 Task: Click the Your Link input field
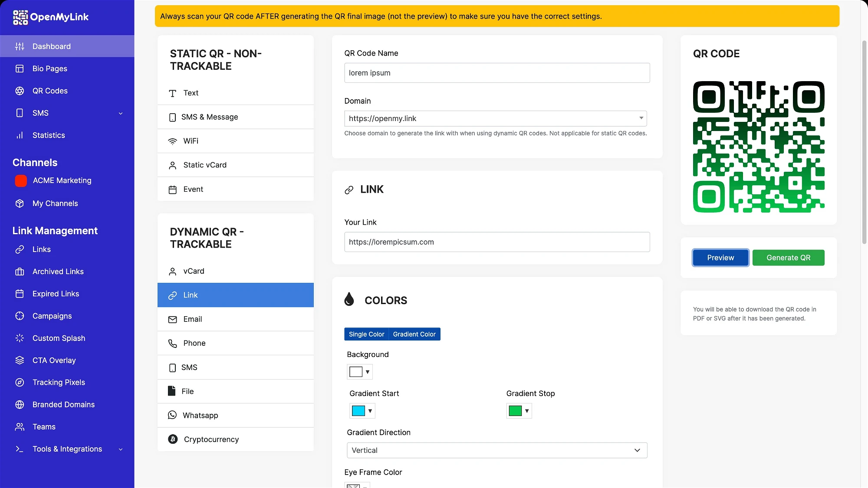tap(497, 242)
